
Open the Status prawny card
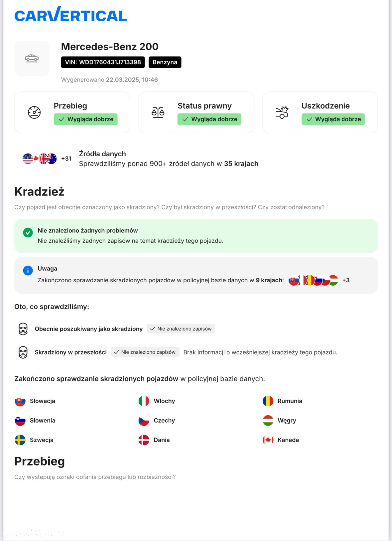click(196, 112)
